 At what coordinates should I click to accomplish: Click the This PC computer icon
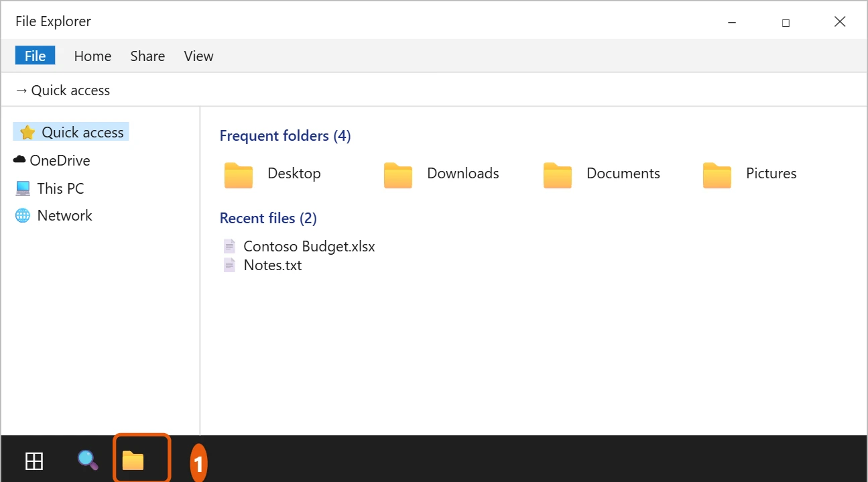click(23, 188)
